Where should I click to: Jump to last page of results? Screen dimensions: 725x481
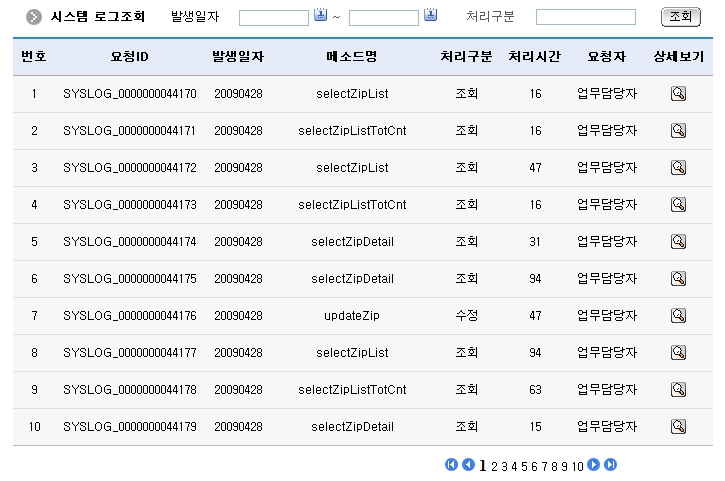pos(610,465)
